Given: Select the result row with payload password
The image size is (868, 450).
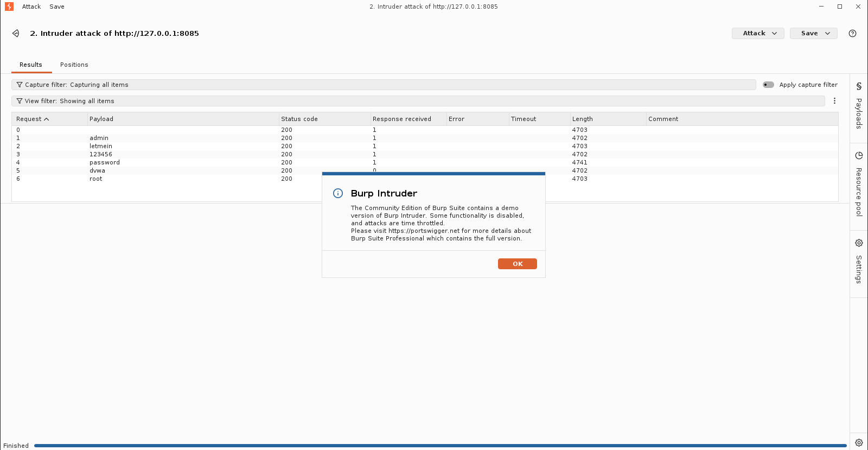Looking at the screenshot, I should 425,162.
